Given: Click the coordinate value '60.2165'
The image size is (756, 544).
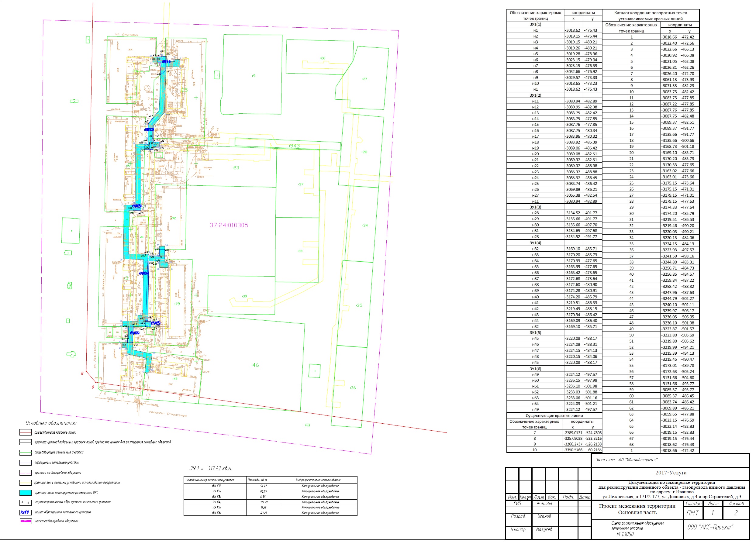Looking at the screenshot, I should [595, 450].
